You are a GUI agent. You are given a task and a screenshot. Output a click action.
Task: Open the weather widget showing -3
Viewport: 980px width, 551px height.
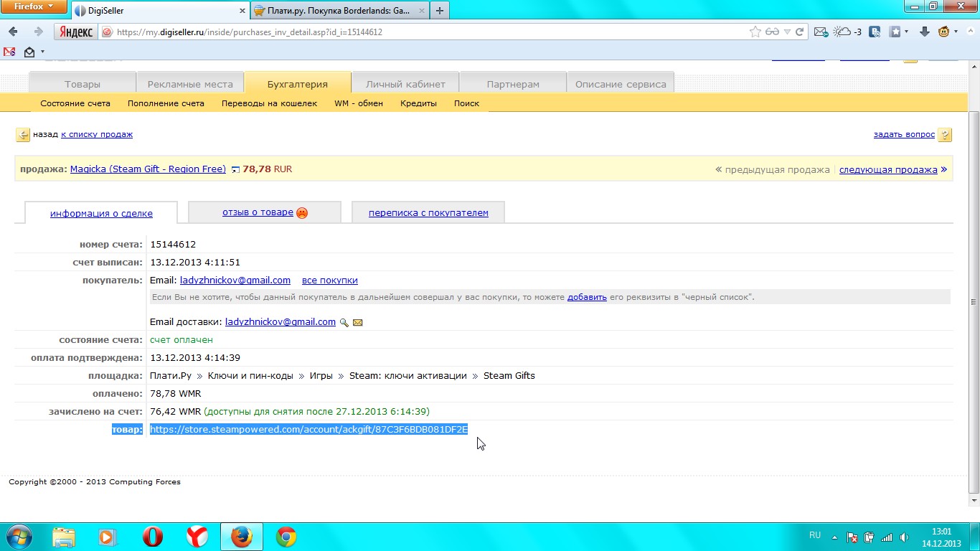pos(847,32)
